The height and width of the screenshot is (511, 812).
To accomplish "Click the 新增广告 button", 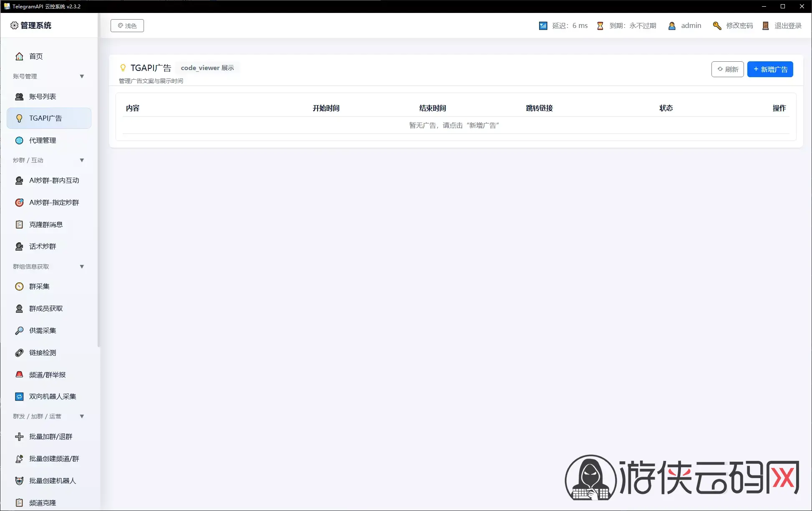I will pyautogui.click(x=770, y=69).
